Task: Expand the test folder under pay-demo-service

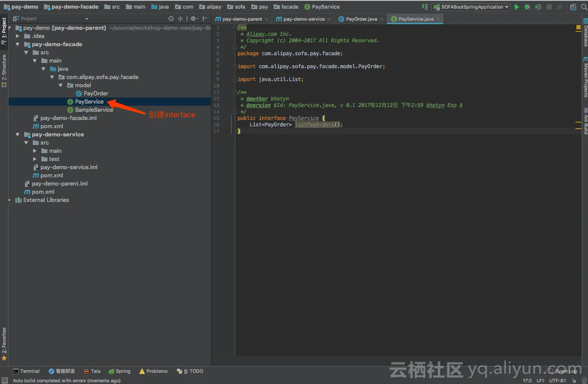Action: coord(35,159)
